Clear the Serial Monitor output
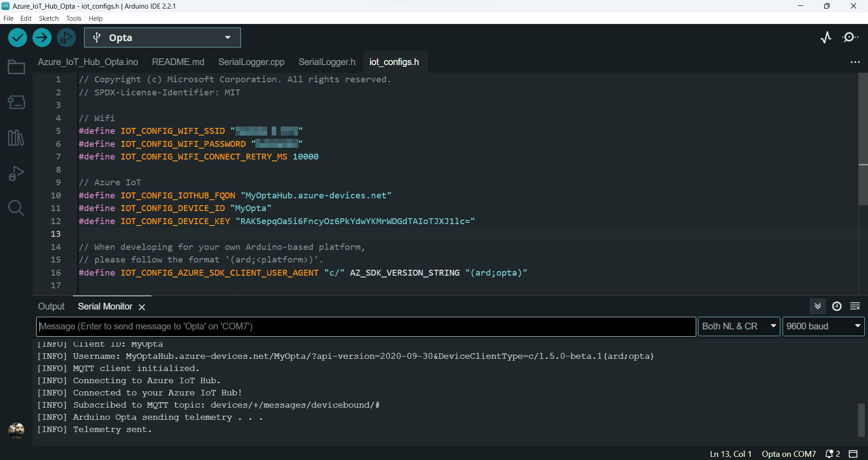The height and width of the screenshot is (460, 868). [855, 306]
